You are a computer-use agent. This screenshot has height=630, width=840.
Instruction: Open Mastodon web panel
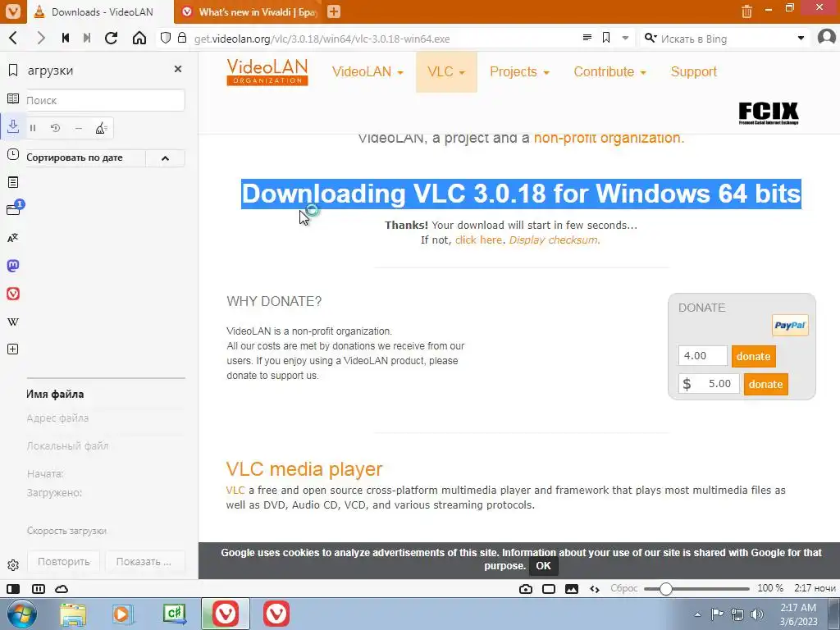click(x=13, y=266)
